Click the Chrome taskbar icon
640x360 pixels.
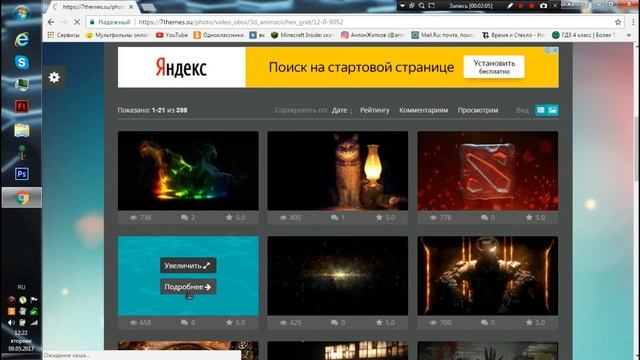point(22,198)
